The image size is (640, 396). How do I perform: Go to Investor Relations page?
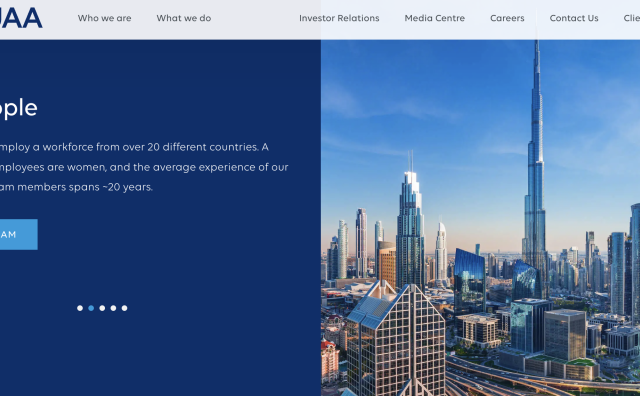(x=339, y=18)
